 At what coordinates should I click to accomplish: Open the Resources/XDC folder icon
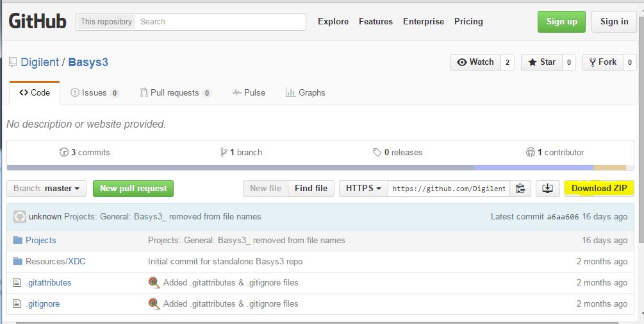click(x=17, y=262)
